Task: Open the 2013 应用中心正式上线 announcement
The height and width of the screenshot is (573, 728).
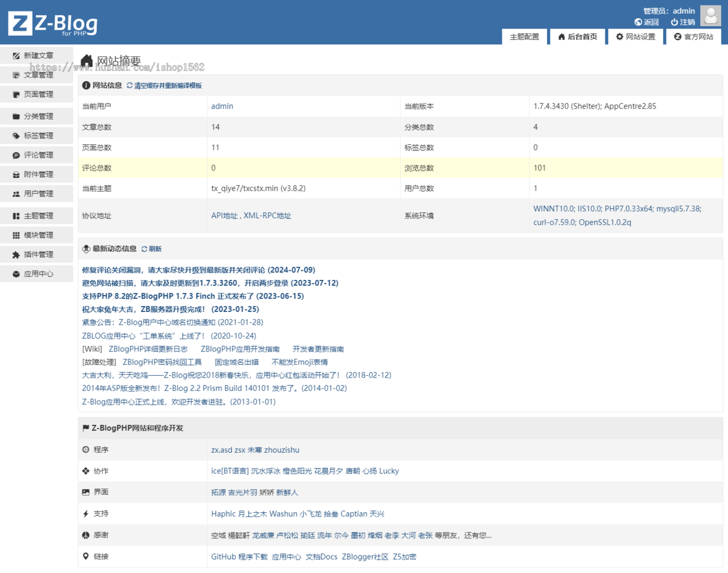Action: (179, 402)
